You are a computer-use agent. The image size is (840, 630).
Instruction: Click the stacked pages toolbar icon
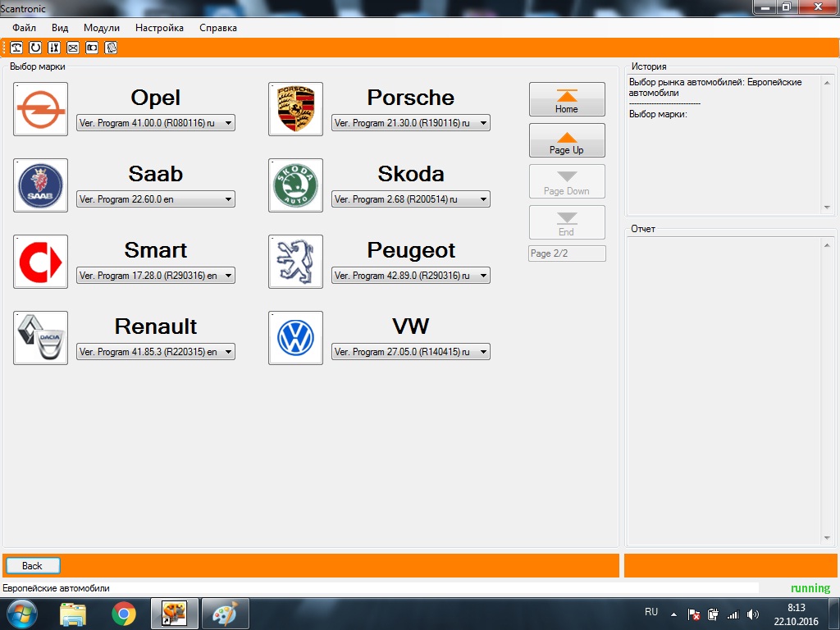pyautogui.click(x=111, y=48)
